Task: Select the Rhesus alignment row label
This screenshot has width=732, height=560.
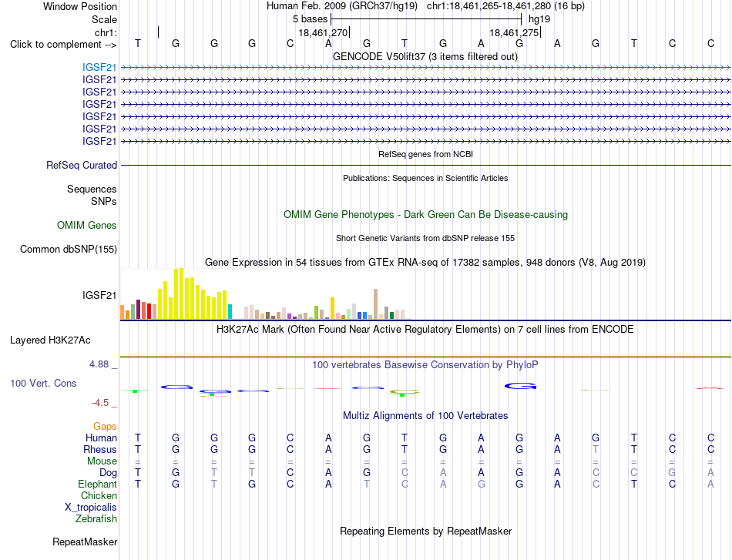Action: [x=100, y=449]
